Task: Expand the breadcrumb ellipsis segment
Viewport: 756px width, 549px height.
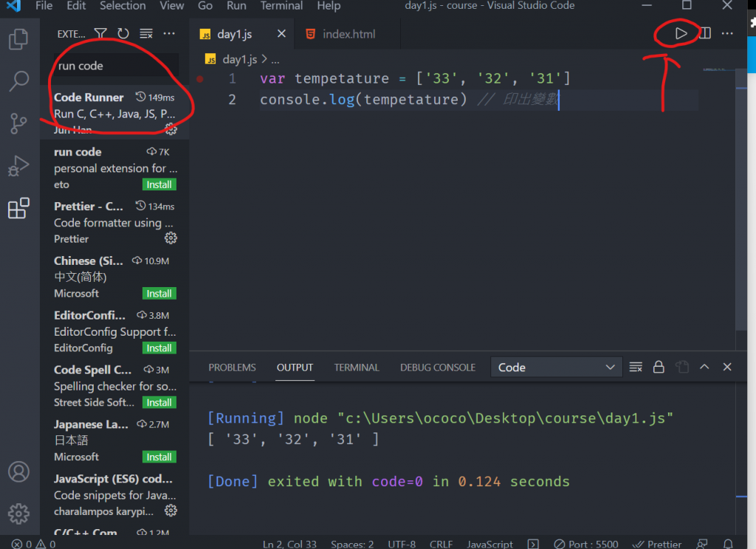Action: pyautogui.click(x=275, y=60)
